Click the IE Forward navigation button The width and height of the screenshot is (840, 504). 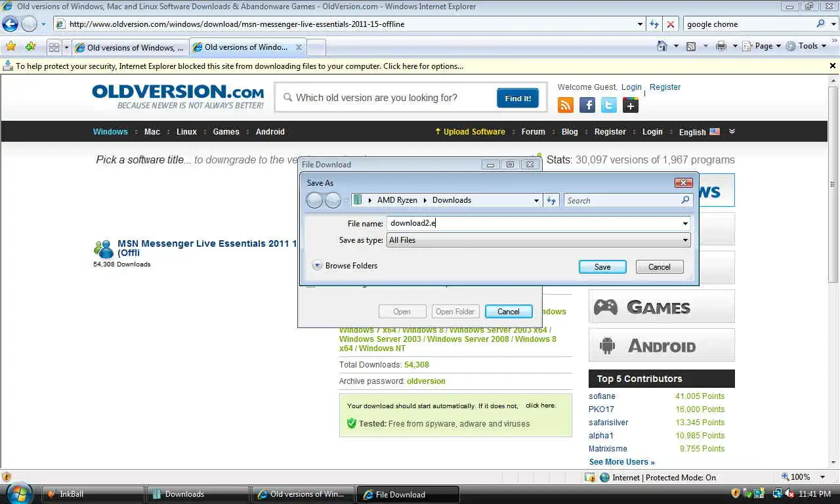pos(29,24)
